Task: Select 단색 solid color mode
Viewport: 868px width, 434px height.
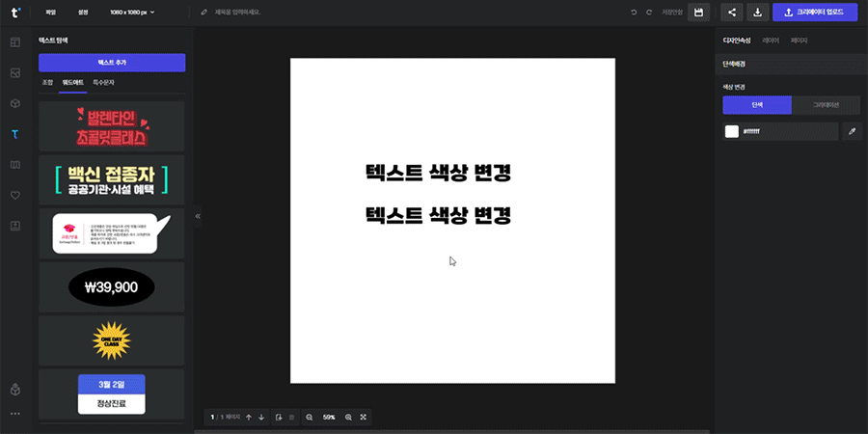Action: click(757, 104)
